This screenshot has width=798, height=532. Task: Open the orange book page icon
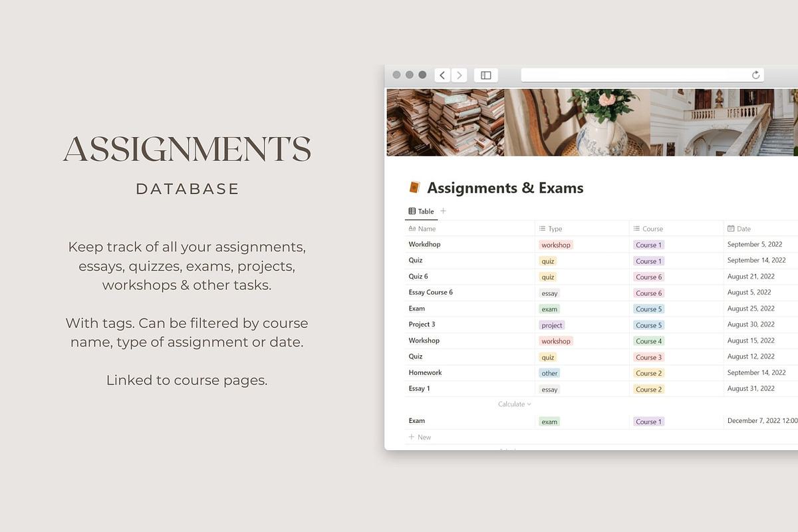[415, 188]
